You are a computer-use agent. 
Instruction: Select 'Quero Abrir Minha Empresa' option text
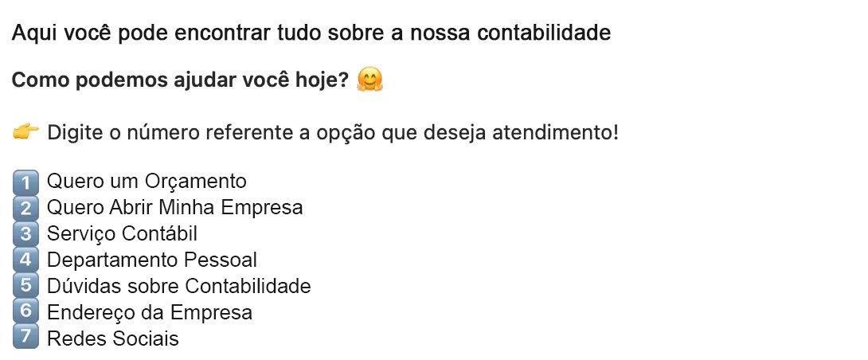point(174,208)
